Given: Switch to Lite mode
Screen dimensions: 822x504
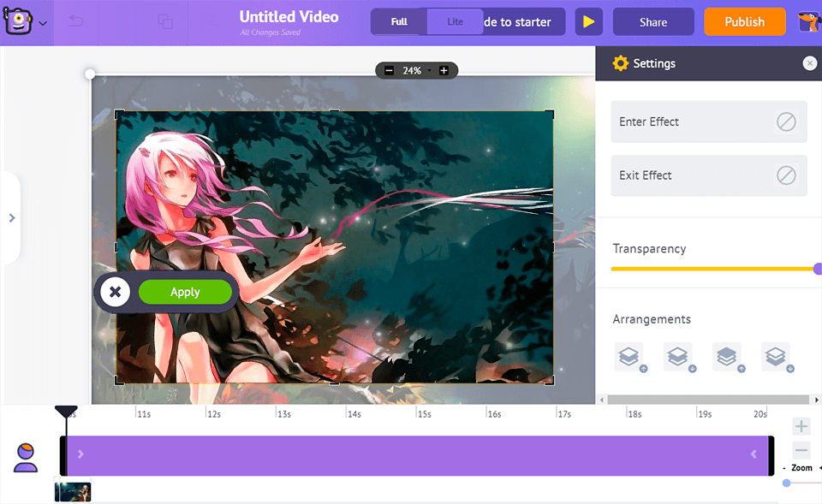Looking at the screenshot, I should coord(455,21).
